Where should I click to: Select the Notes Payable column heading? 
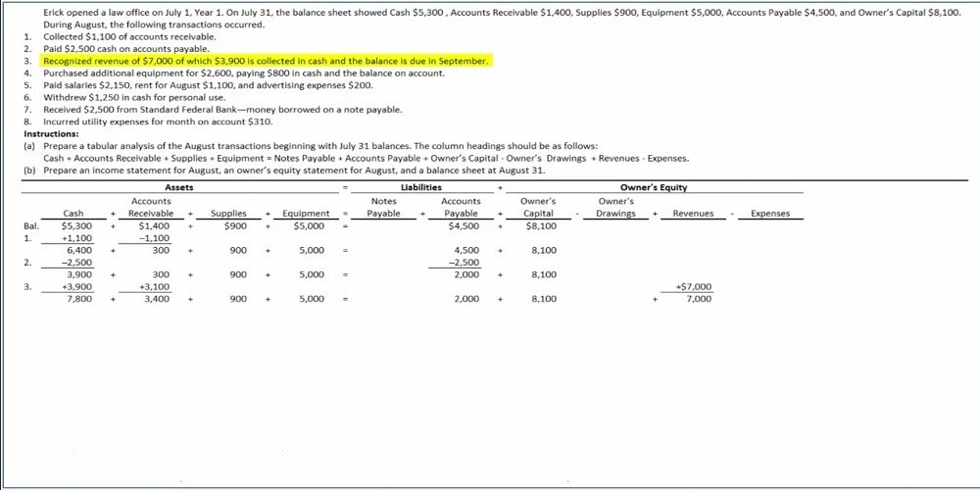[383, 208]
